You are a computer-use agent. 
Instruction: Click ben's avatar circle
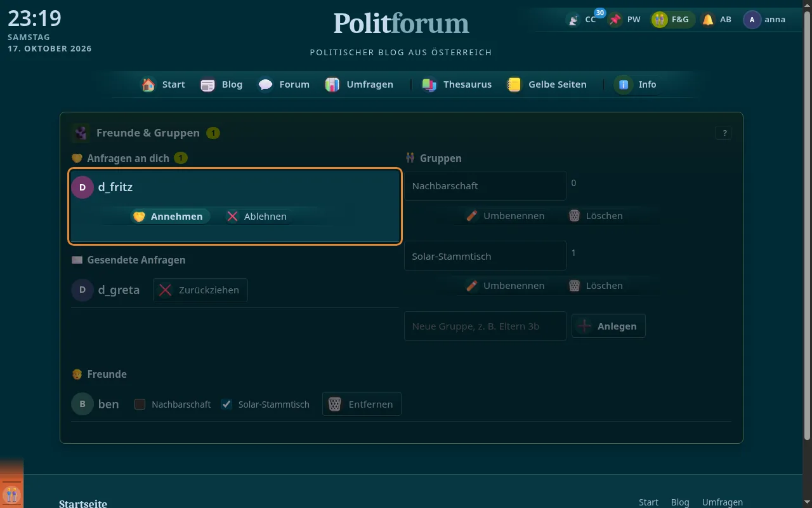tap(82, 404)
